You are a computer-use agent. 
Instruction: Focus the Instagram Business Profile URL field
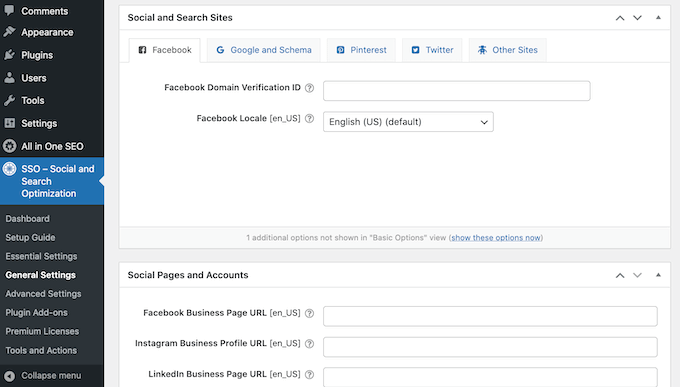pyautogui.click(x=490, y=347)
